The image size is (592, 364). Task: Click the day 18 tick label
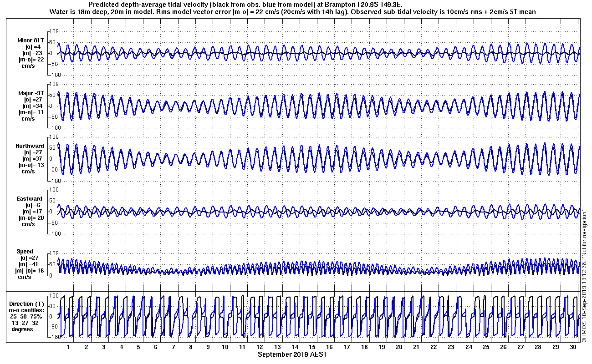click(364, 347)
